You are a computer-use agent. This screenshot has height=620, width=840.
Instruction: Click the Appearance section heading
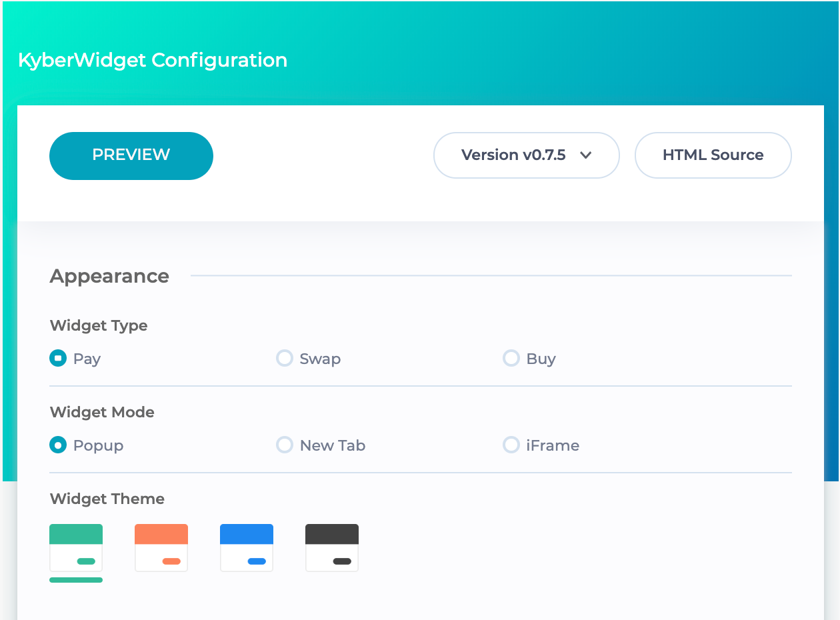click(109, 276)
